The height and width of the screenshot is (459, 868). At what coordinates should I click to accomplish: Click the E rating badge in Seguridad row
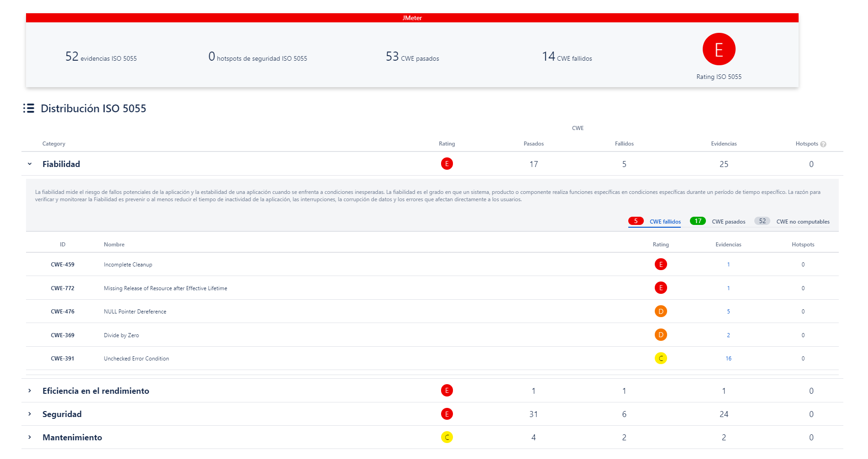tap(447, 414)
